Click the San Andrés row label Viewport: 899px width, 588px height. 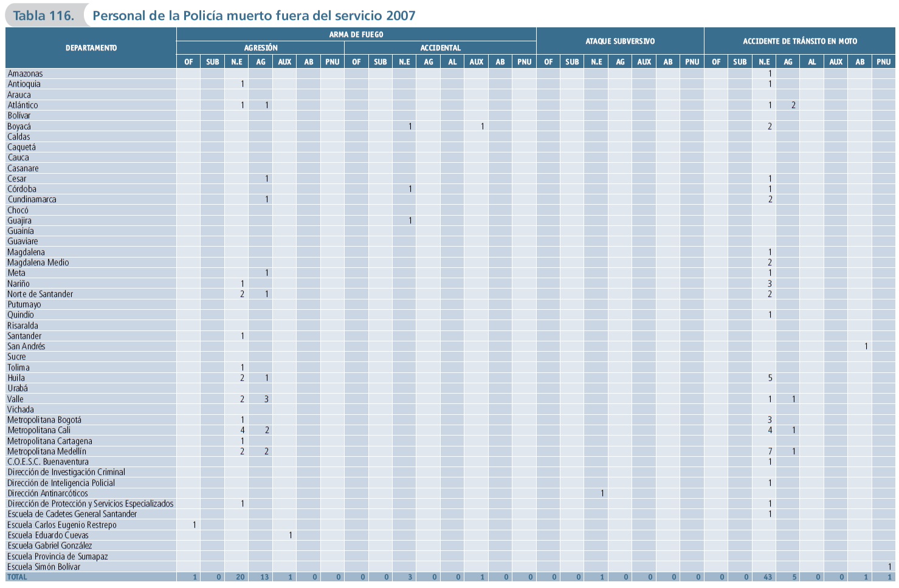pyautogui.click(x=26, y=346)
